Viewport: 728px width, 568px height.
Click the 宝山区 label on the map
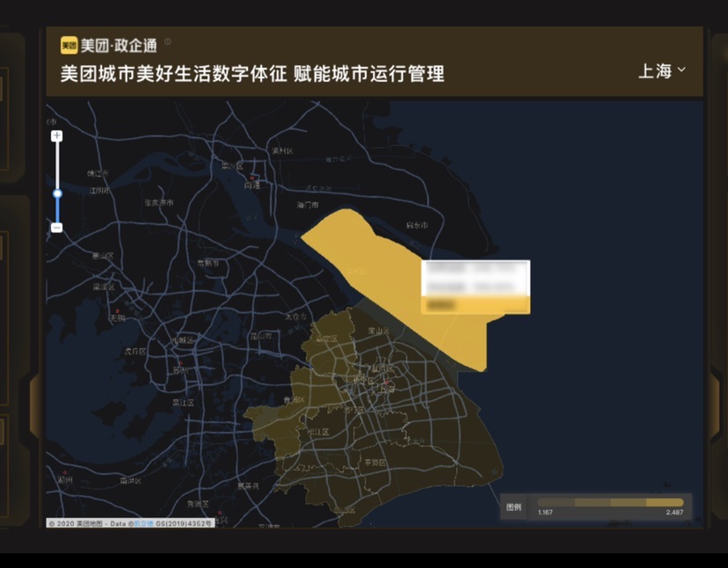click(378, 331)
